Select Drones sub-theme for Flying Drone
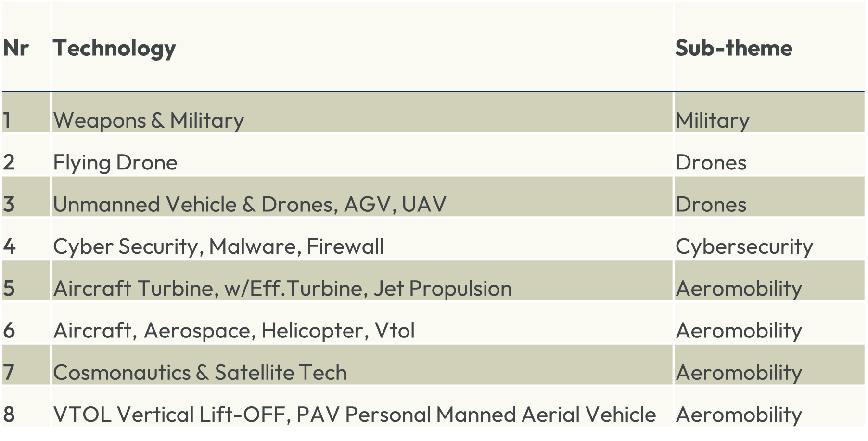This screenshot has width=868, height=441. pyautogui.click(x=711, y=162)
